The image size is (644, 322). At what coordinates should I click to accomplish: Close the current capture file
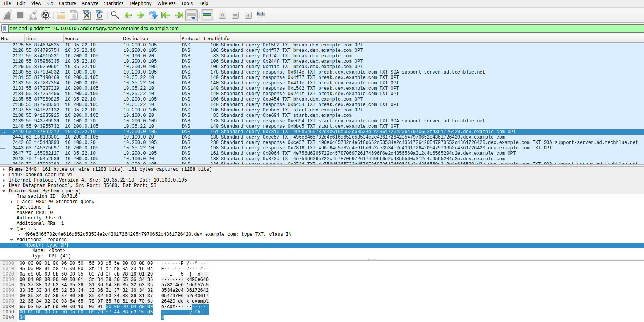pyautogui.click(x=87, y=15)
